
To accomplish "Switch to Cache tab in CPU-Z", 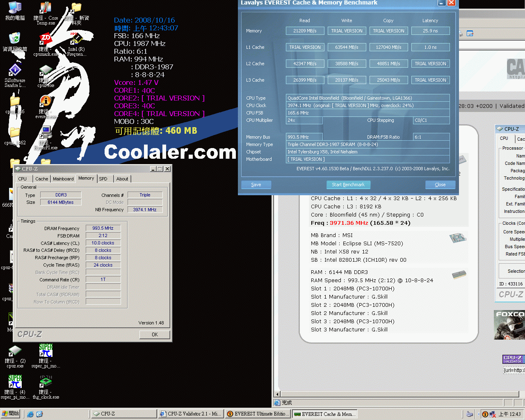I will point(41,179).
